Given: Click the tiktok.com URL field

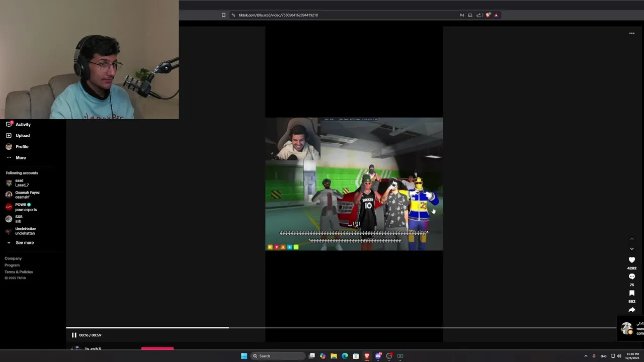Looking at the screenshot, I should coord(278,15).
